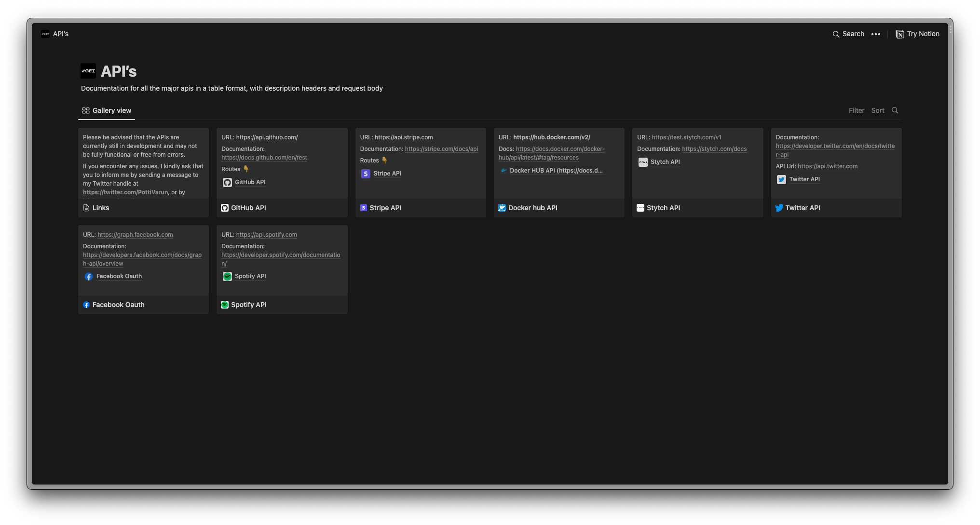Click the gallery search magnifier icon next to Sort

(895, 110)
